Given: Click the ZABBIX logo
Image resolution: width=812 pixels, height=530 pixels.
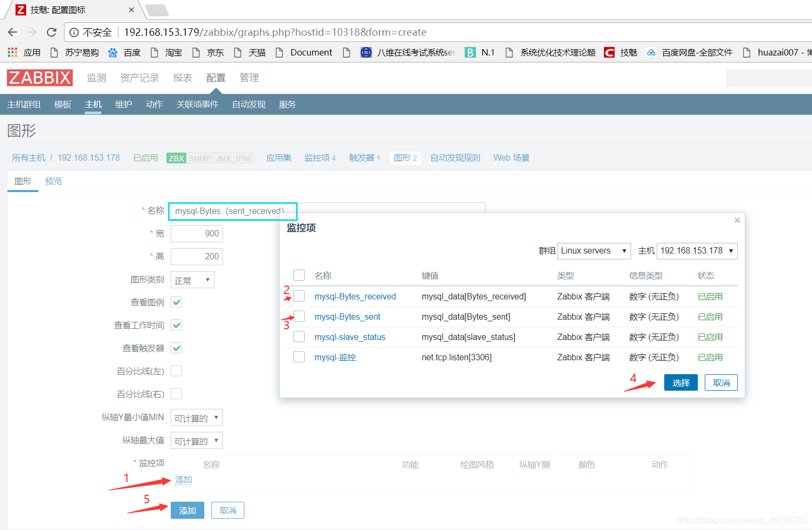Looking at the screenshot, I should (40, 78).
